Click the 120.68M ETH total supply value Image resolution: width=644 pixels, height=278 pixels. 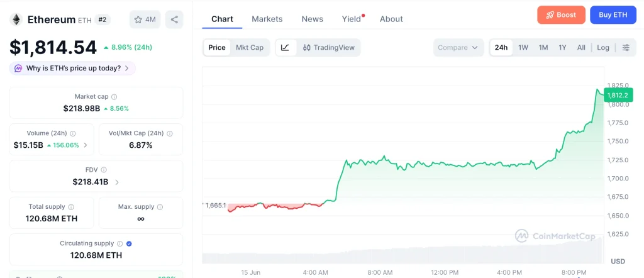point(52,218)
